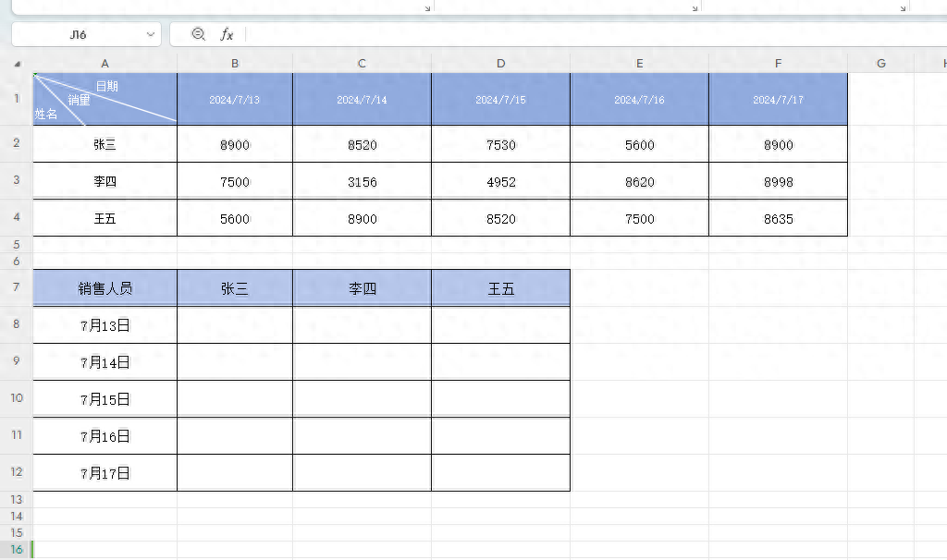Click the 李四 header in the lower table
Viewport: 947px width, 560px height.
click(x=362, y=287)
